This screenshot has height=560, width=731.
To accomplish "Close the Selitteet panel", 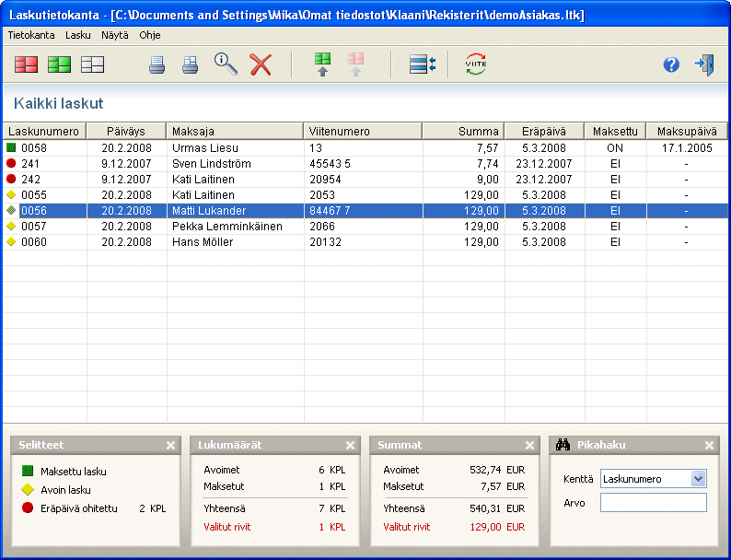I will [x=170, y=445].
